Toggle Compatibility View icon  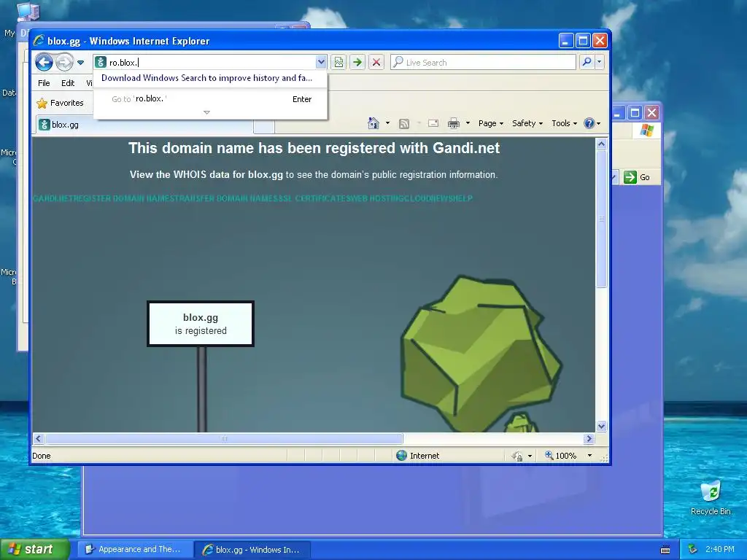(x=338, y=62)
